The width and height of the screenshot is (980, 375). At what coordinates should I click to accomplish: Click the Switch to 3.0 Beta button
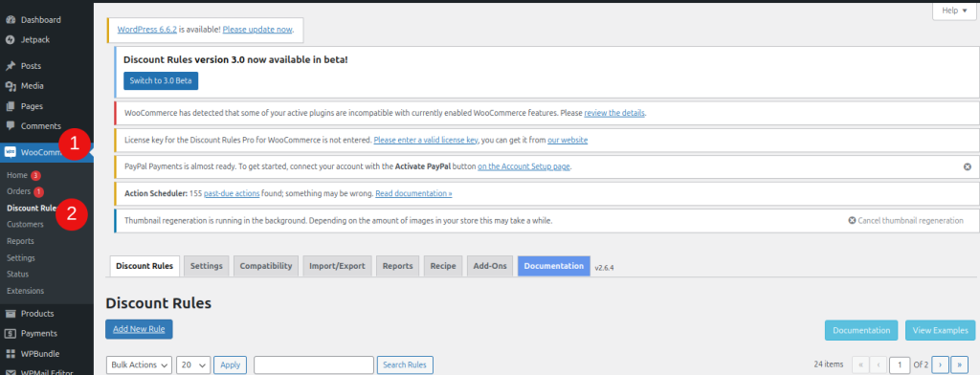click(161, 81)
